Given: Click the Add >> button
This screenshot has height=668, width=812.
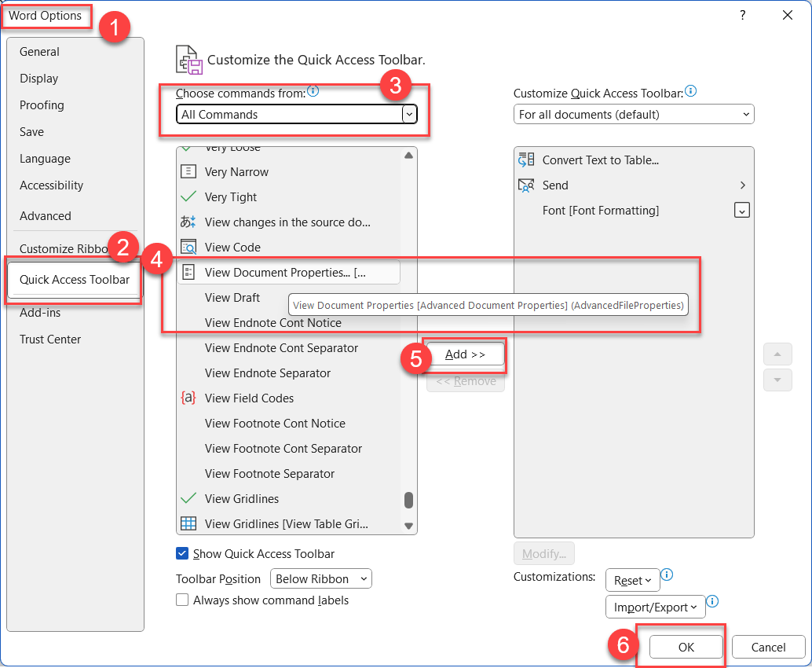Looking at the screenshot, I should pos(465,354).
